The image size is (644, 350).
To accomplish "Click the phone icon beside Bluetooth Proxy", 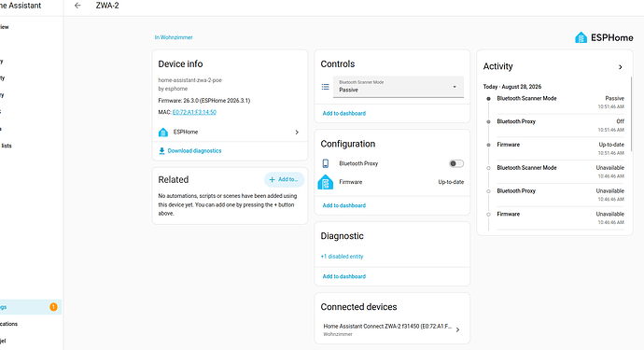I will coord(326,163).
